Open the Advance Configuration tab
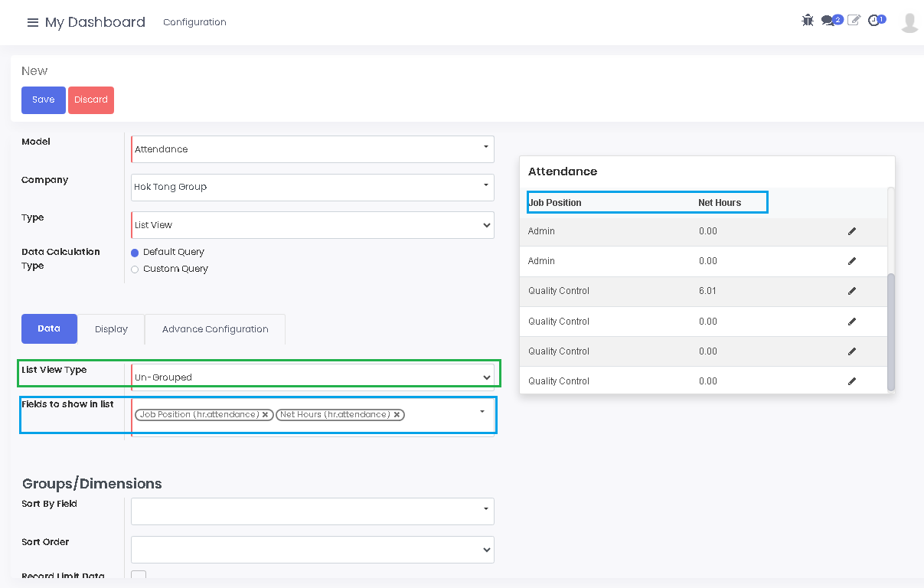 click(x=215, y=329)
